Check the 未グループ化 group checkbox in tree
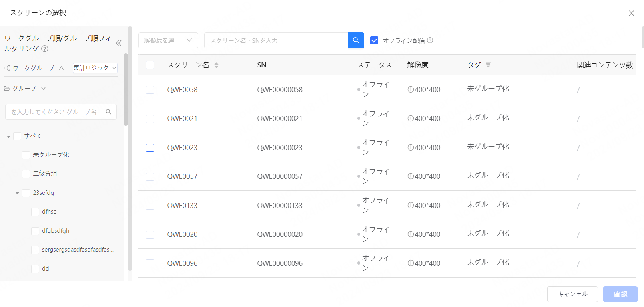This screenshot has height=307, width=644. tap(26, 155)
